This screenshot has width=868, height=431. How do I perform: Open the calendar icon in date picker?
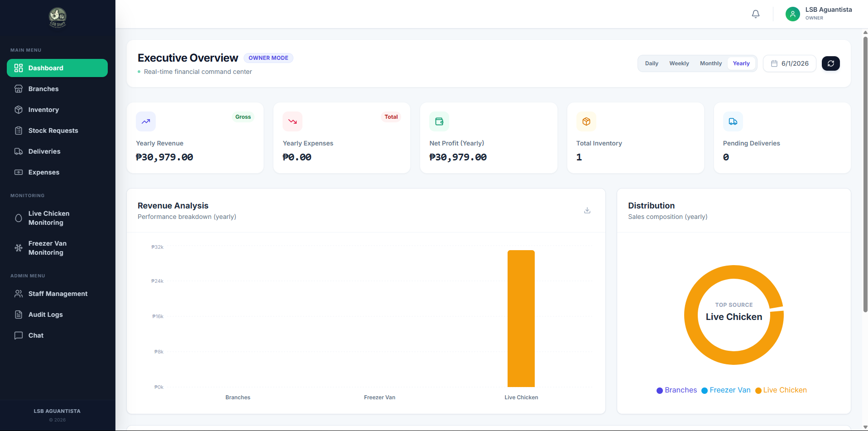[x=774, y=63]
